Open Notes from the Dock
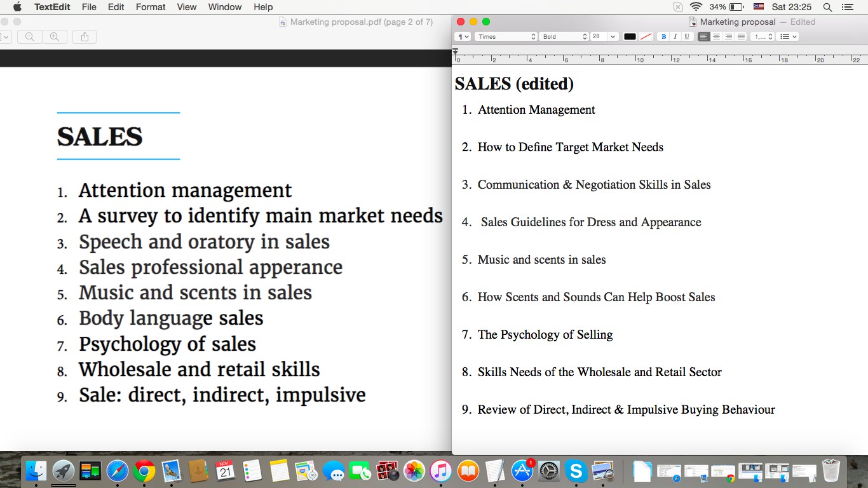868x488 pixels. click(x=280, y=471)
